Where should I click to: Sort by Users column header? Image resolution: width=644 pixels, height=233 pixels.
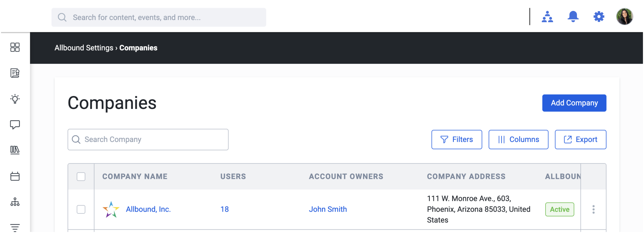click(x=234, y=177)
